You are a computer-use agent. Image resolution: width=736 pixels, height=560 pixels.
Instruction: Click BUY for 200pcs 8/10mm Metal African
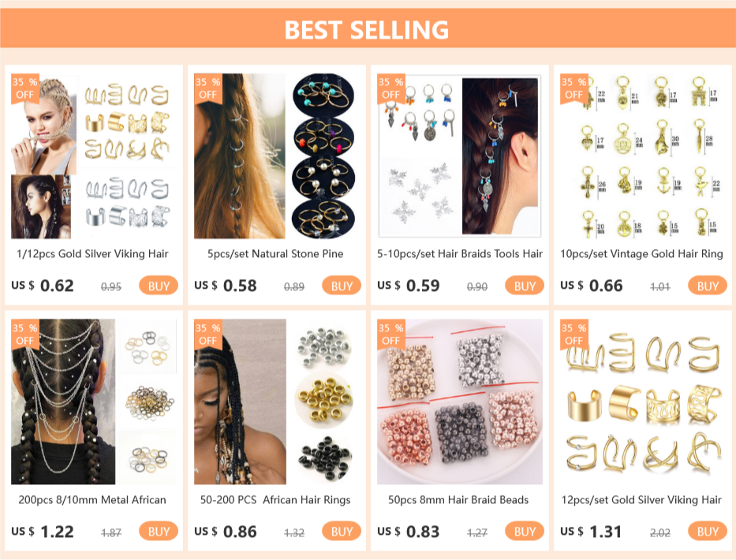[159, 532]
